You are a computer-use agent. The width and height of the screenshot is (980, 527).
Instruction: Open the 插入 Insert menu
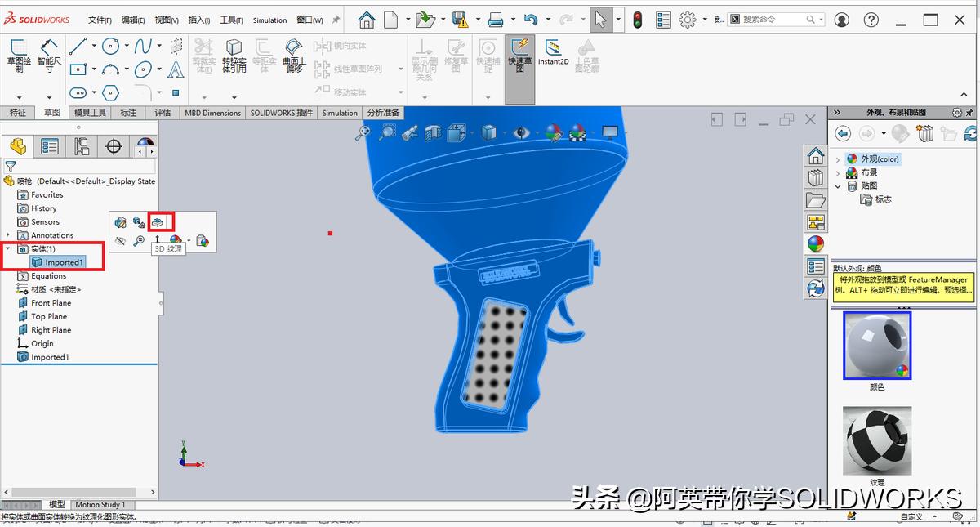pos(198,20)
